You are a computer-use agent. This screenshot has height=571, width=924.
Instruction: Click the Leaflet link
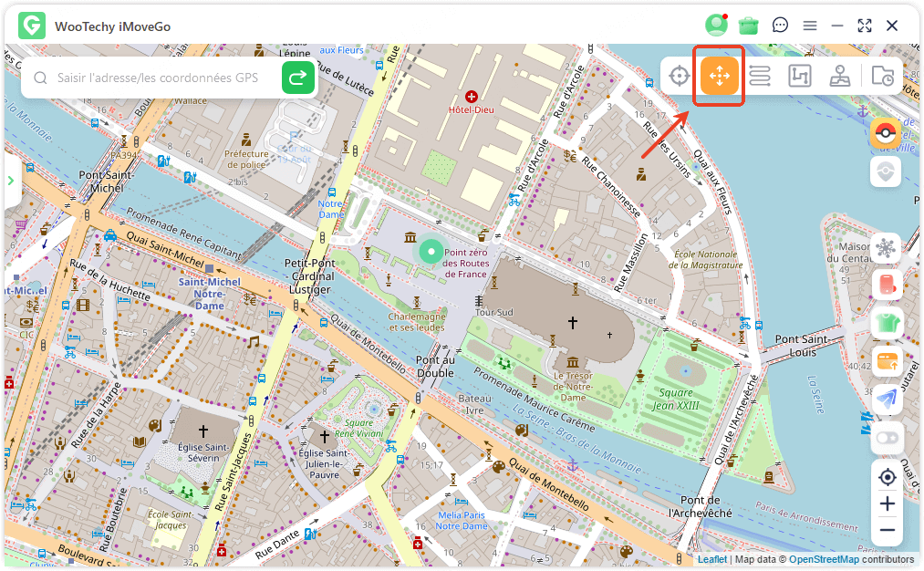tap(712, 559)
